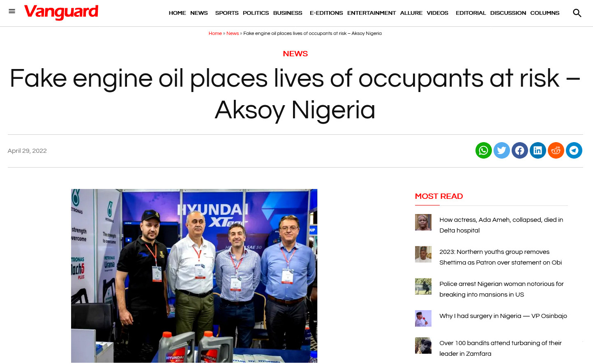Share article on Twitter icon
Screen dimensions: 593x364
[x=502, y=150]
